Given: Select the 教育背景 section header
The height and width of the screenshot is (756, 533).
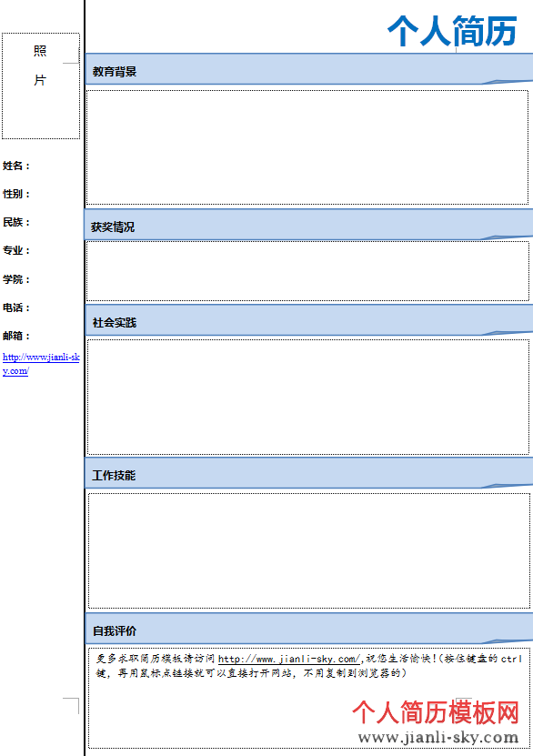Looking at the screenshot, I should (309, 69).
